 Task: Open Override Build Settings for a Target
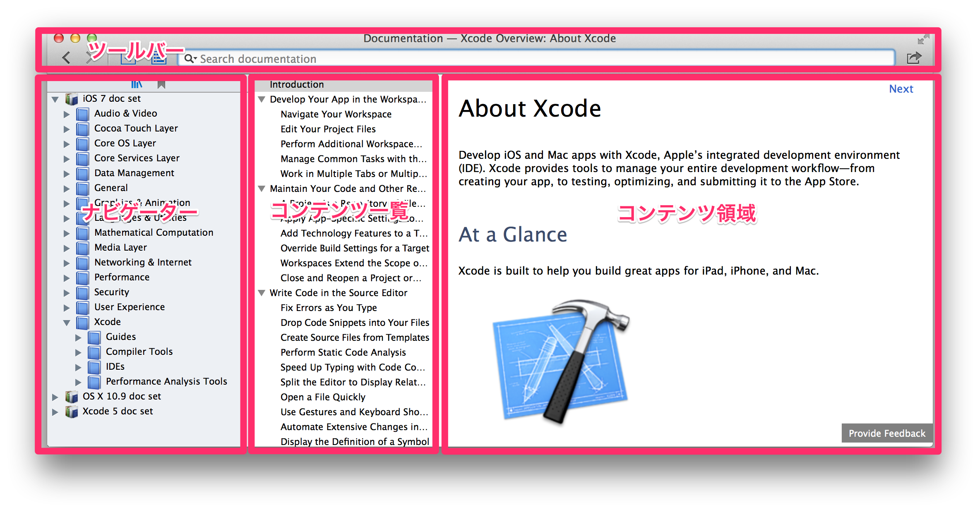coord(355,248)
